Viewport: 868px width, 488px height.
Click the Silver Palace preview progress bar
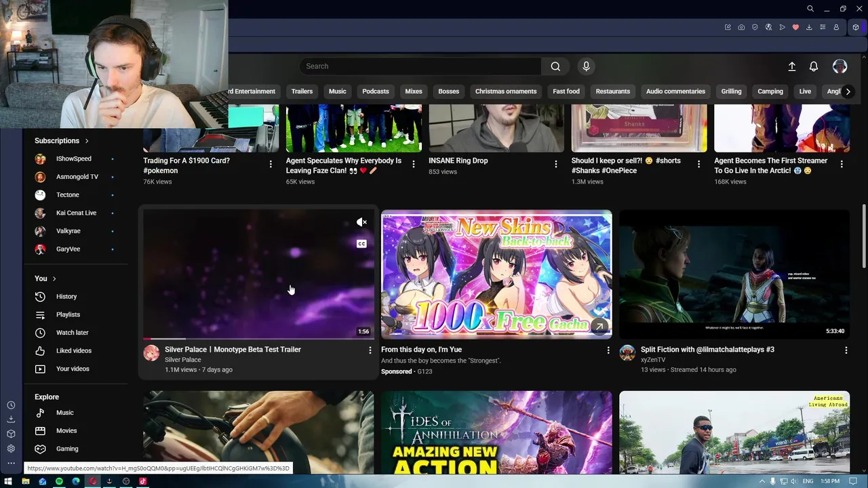coord(258,338)
